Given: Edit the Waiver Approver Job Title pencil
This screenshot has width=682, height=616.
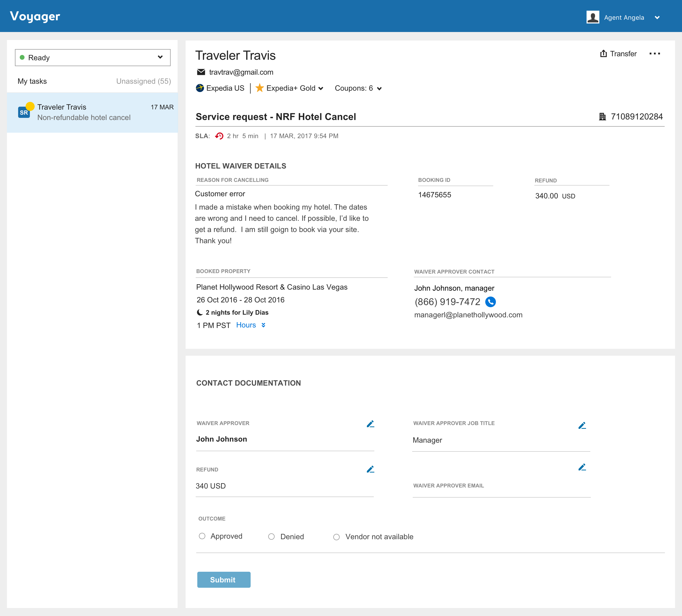Looking at the screenshot, I should [582, 426].
